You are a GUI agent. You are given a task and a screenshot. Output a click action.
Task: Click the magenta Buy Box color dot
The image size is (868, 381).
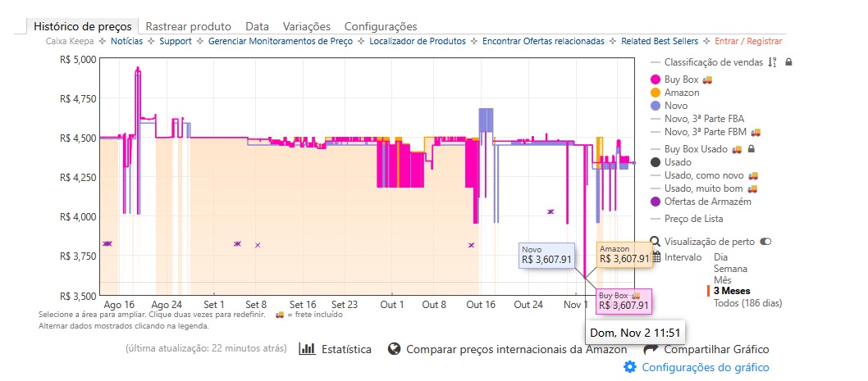(x=656, y=79)
